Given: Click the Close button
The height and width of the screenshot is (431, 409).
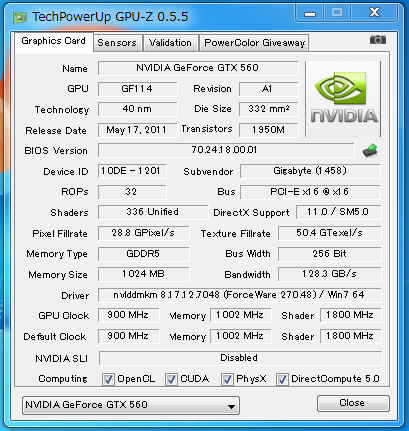Looking at the screenshot, I should pos(353,403).
